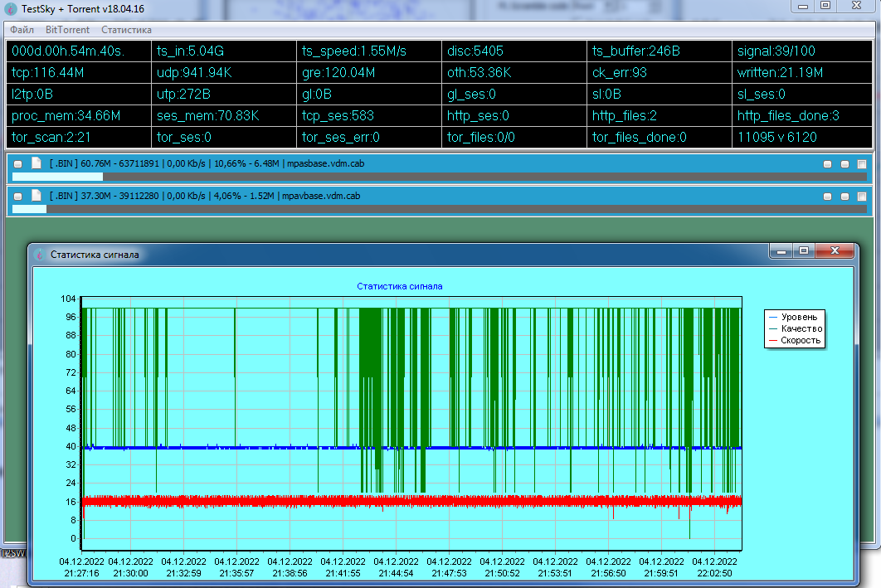Screen dimensions: 881x588
Task: Click the TestSky app icon in title bar
Action: [11, 7]
